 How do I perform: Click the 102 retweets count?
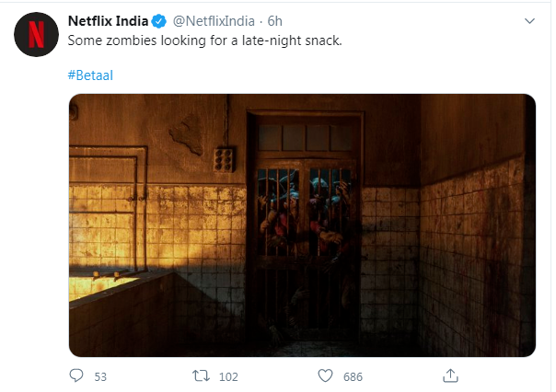pos(228,376)
